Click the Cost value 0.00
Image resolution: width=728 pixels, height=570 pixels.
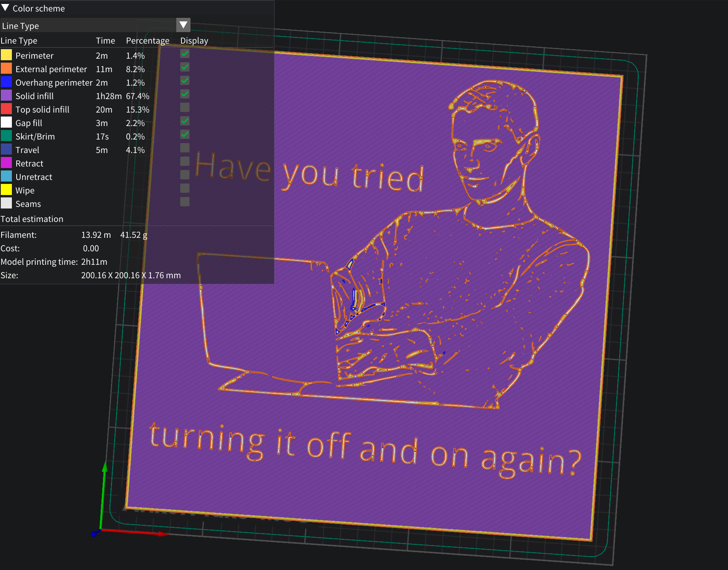[x=91, y=248]
